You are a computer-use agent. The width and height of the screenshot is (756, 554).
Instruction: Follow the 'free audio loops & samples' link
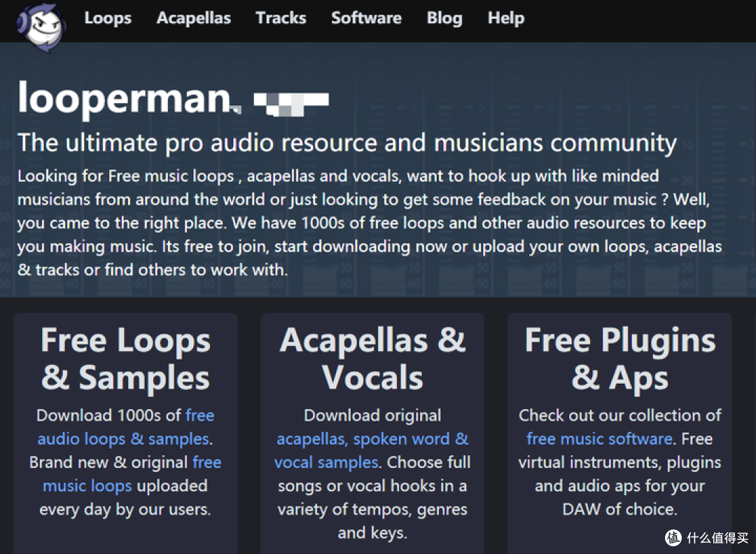point(125,427)
